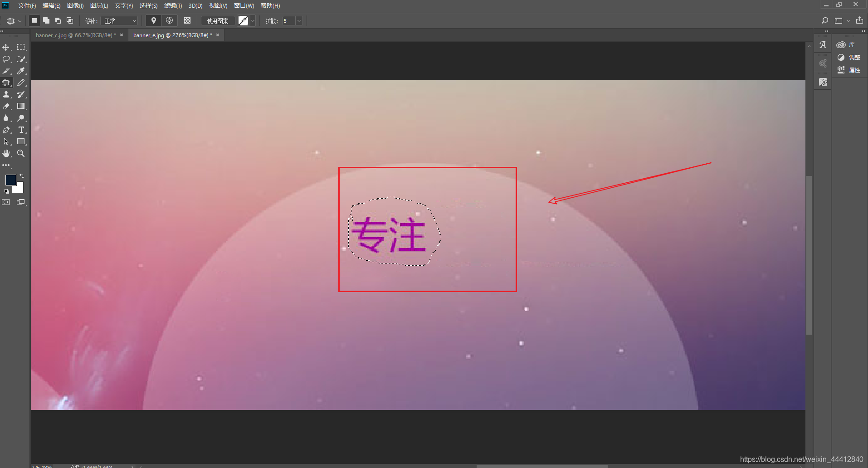
Task: Change the screen mode
Action: click(x=21, y=202)
